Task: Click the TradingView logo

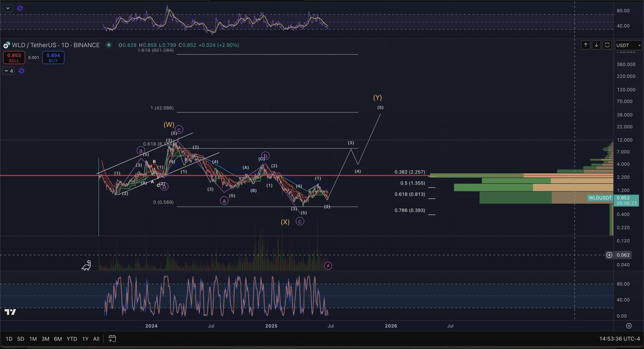Action: 10,312
